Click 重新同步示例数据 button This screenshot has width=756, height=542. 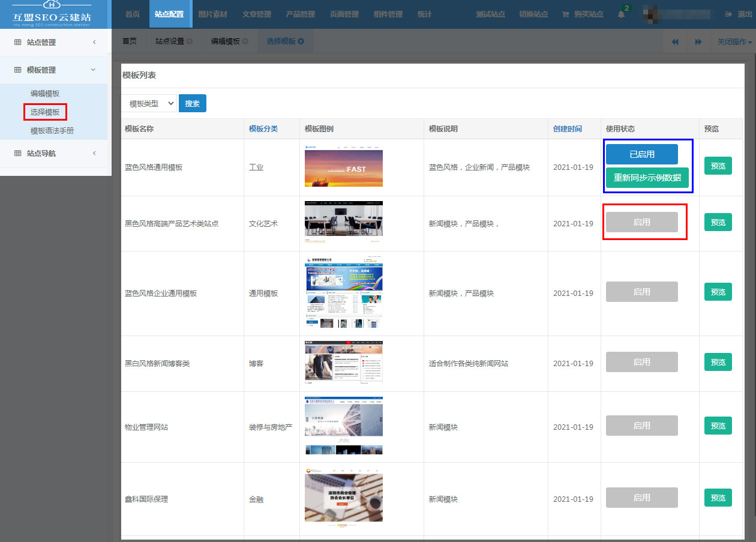coord(647,178)
